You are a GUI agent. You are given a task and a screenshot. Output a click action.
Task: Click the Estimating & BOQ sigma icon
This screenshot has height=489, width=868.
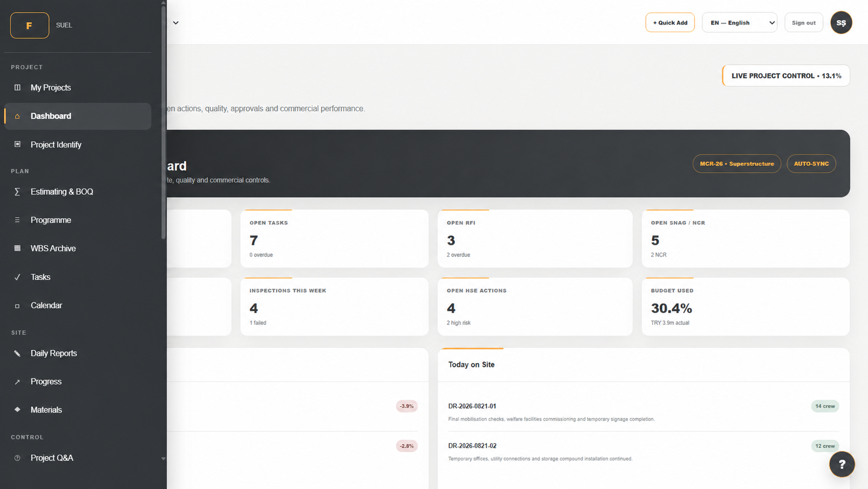[x=17, y=192]
